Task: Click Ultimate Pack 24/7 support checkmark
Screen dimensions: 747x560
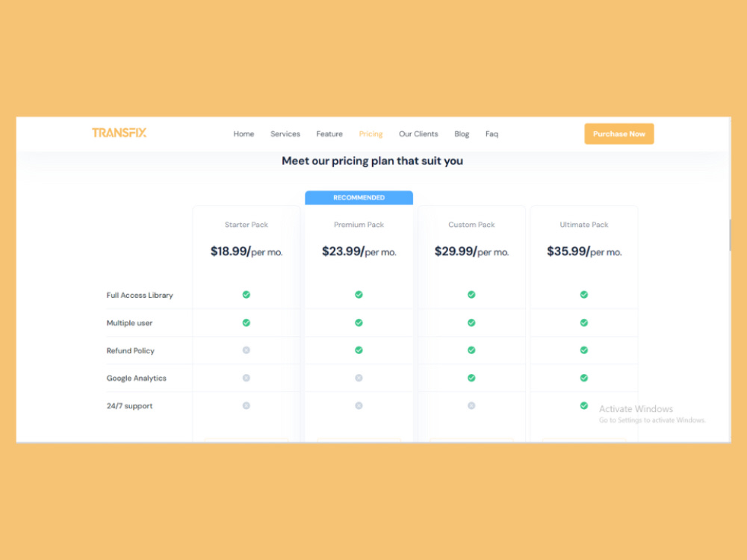Action: [x=583, y=405]
